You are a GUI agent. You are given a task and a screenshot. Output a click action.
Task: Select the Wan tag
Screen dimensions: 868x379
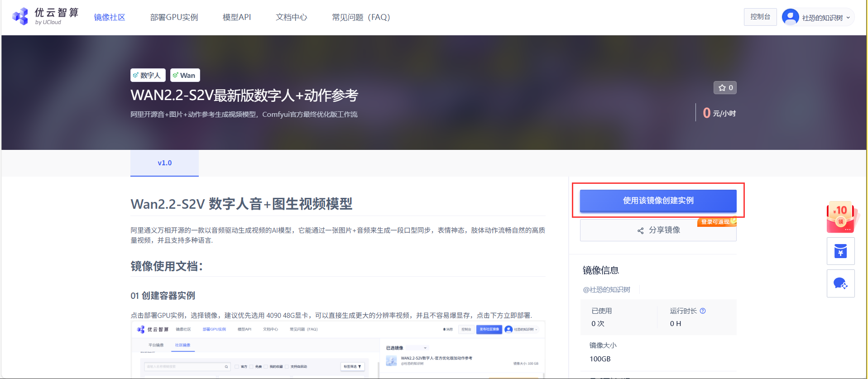coord(185,75)
